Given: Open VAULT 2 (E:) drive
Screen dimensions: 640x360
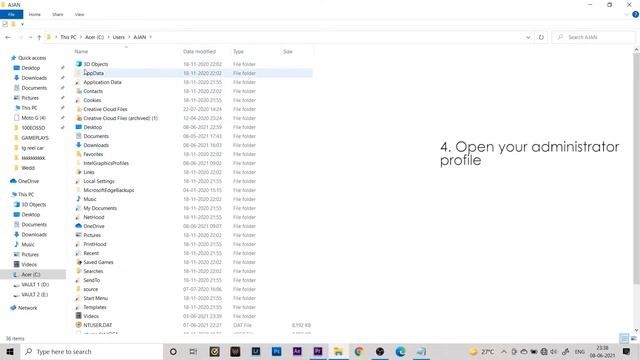Looking at the screenshot, I should pos(34,295).
